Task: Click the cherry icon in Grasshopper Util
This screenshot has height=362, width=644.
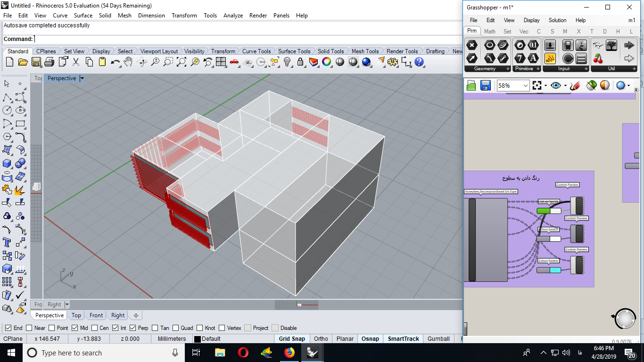Action: pyautogui.click(x=598, y=58)
